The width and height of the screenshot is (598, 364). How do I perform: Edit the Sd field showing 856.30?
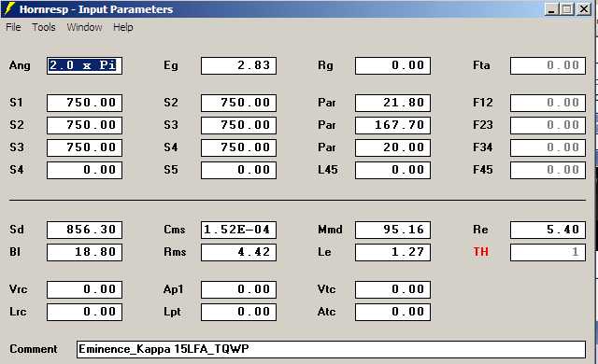pos(84,230)
